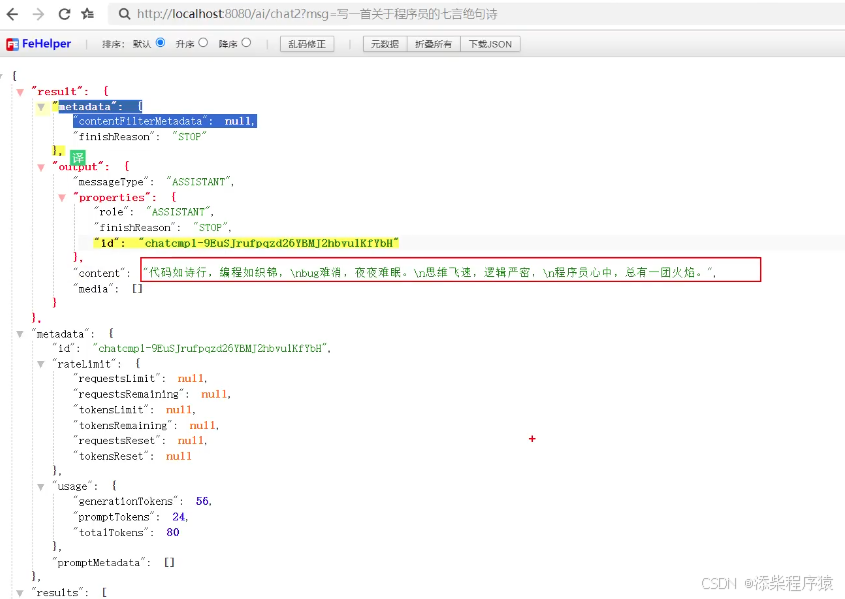Click the messageType "ASSISTANT" value

[198, 182]
